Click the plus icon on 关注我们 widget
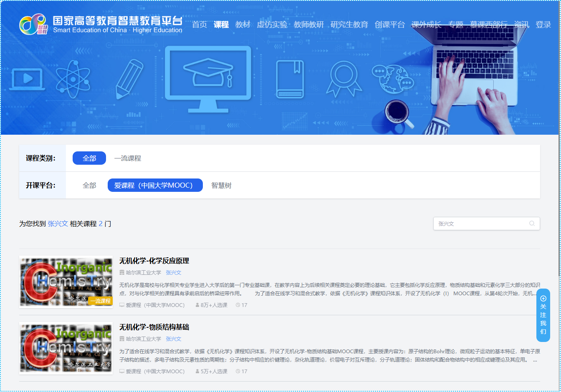 click(x=543, y=298)
